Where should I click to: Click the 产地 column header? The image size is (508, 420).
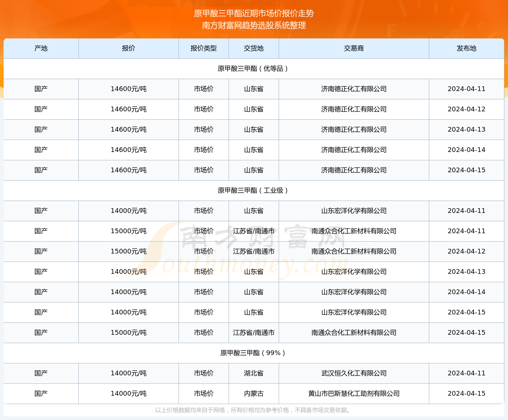[x=41, y=48]
